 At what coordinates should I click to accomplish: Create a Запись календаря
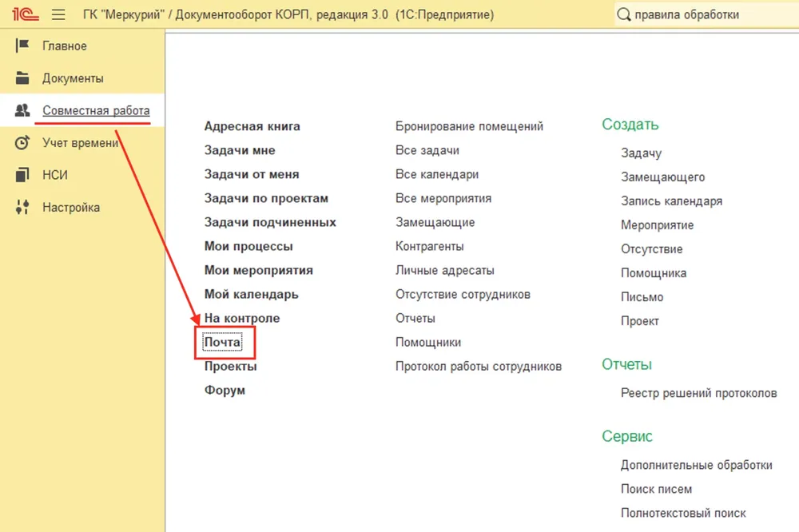(671, 200)
